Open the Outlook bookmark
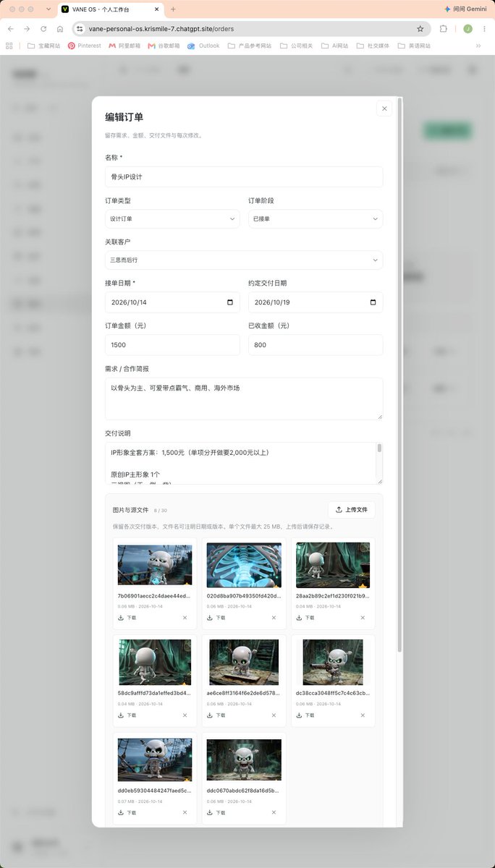The height and width of the screenshot is (868, 495). (203, 46)
